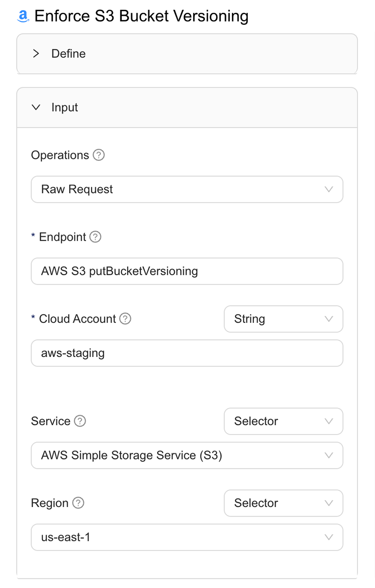Screen dimensions: 375x588
Task: Click the Region help question icon
Action: [x=78, y=503]
